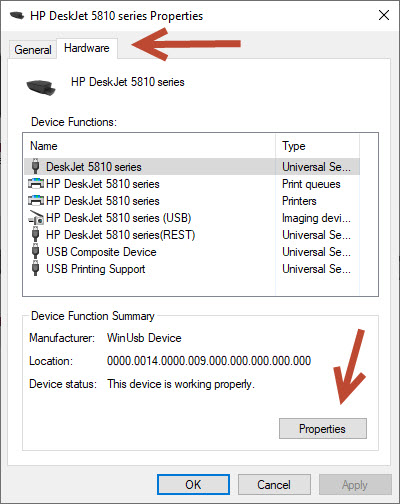Select 'HP DeskJet 5810 series(REST)' entry
400x504 pixels.
click(x=192, y=235)
